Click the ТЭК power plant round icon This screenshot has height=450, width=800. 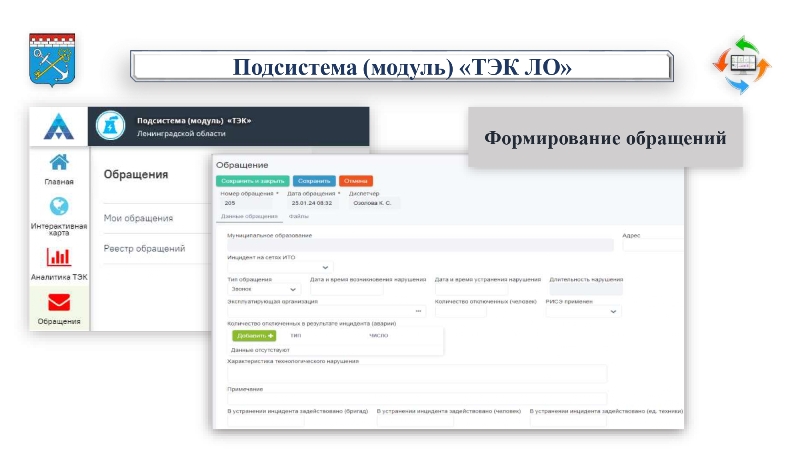pos(111,126)
